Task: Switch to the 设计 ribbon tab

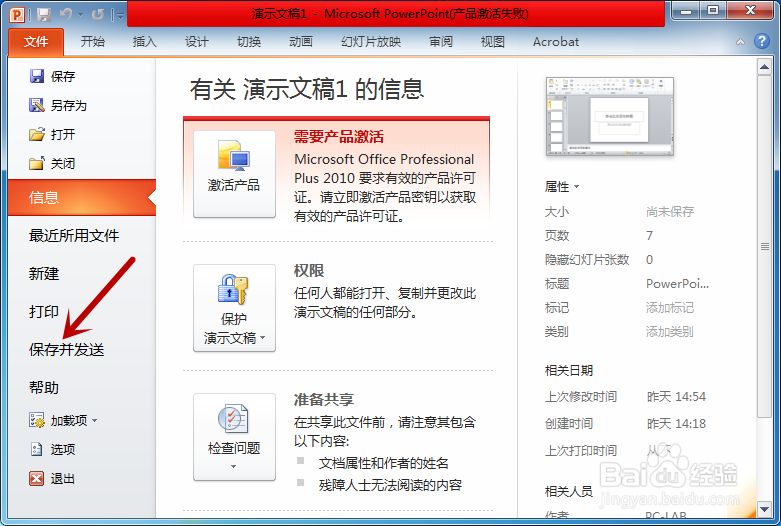Action: [197, 42]
